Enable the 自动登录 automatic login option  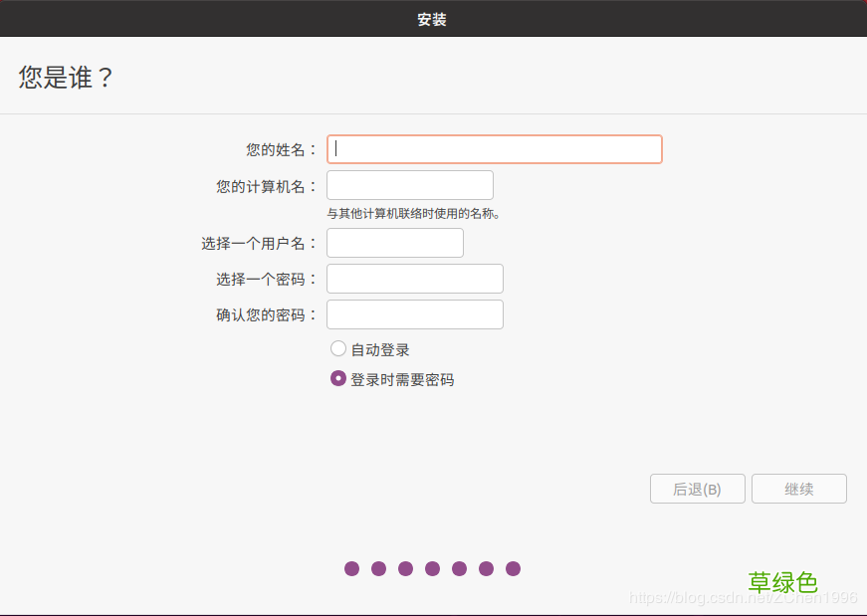click(x=338, y=348)
